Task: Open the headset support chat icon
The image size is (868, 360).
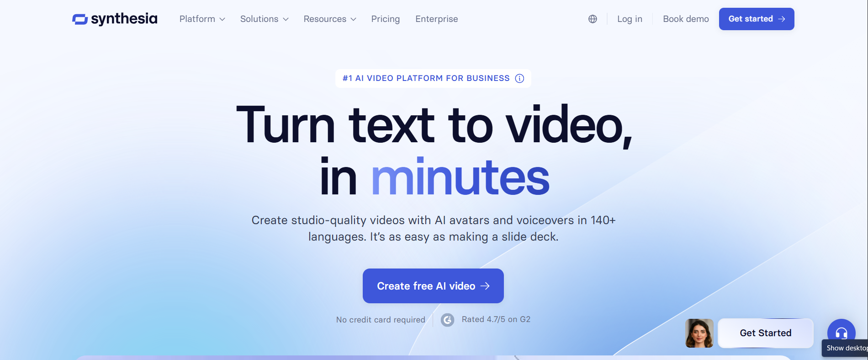Action: [x=842, y=333]
